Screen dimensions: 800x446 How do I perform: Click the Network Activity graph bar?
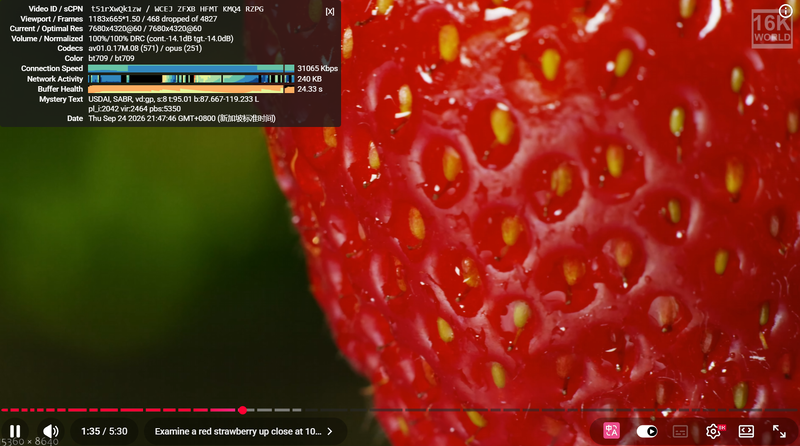(x=191, y=79)
